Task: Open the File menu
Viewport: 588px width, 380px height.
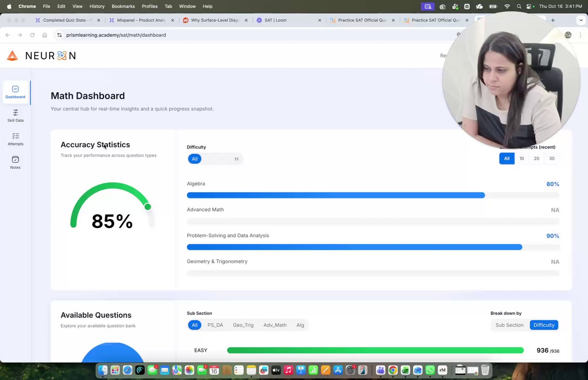Action: [x=46, y=6]
